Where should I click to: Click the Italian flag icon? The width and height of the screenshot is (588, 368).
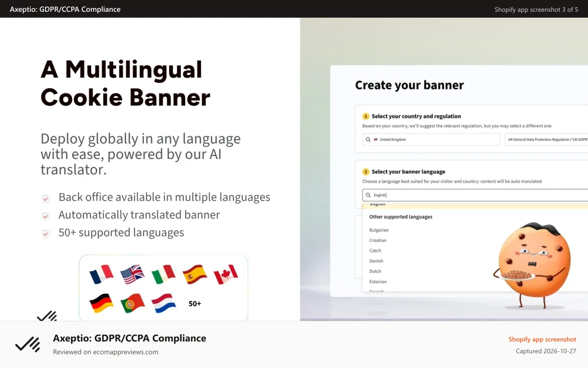point(163,274)
